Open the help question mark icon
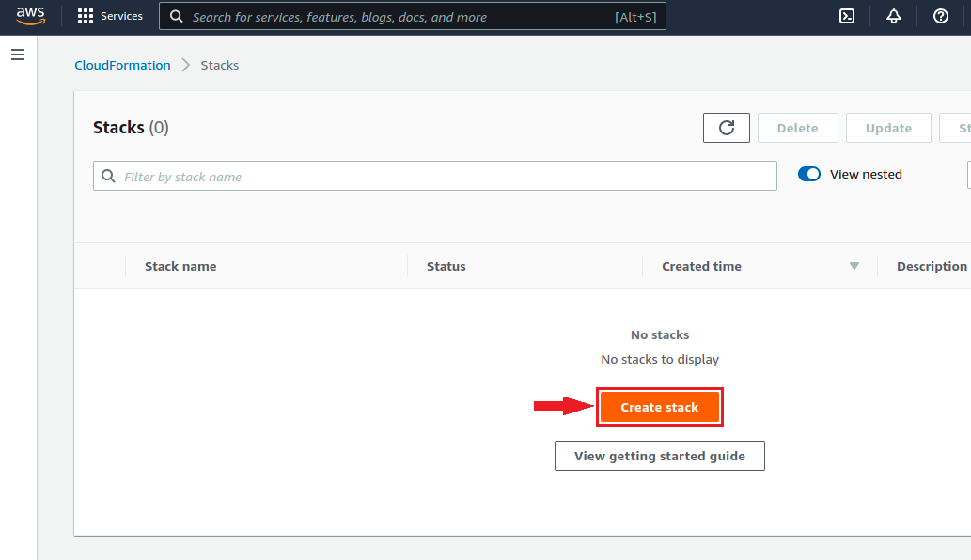 tap(941, 16)
